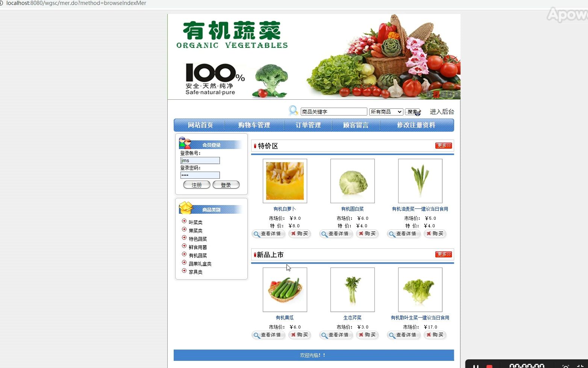Open the 有机圆白菜 product name link
Screen dimensions: 588x368
pyautogui.click(x=352, y=209)
